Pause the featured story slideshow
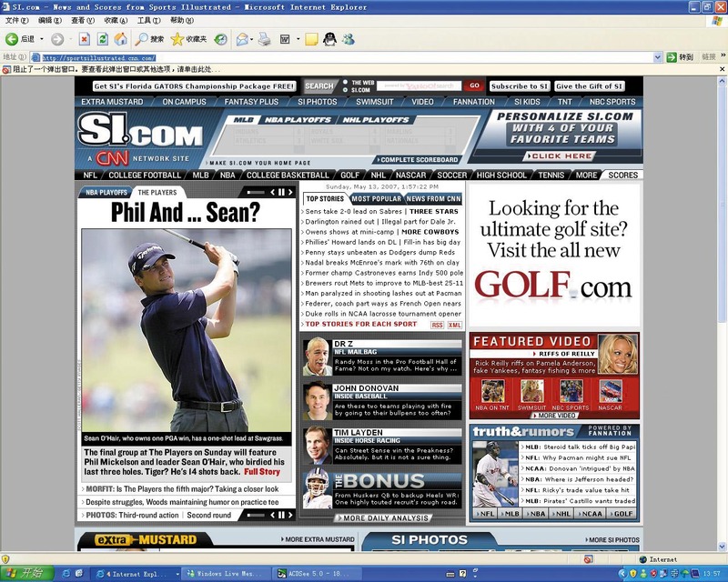 click(281, 192)
